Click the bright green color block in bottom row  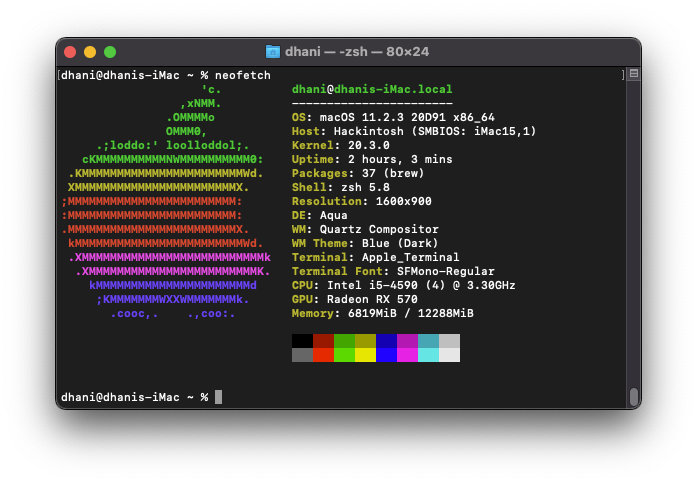(344, 355)
